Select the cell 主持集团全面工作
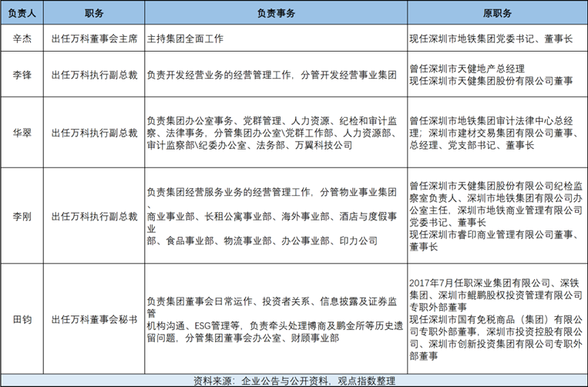This screenshot has height=387, width=588. point(276,39)
